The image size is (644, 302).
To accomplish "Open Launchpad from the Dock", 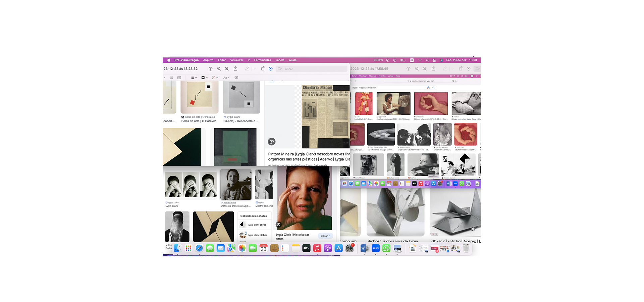I will 189,248.
